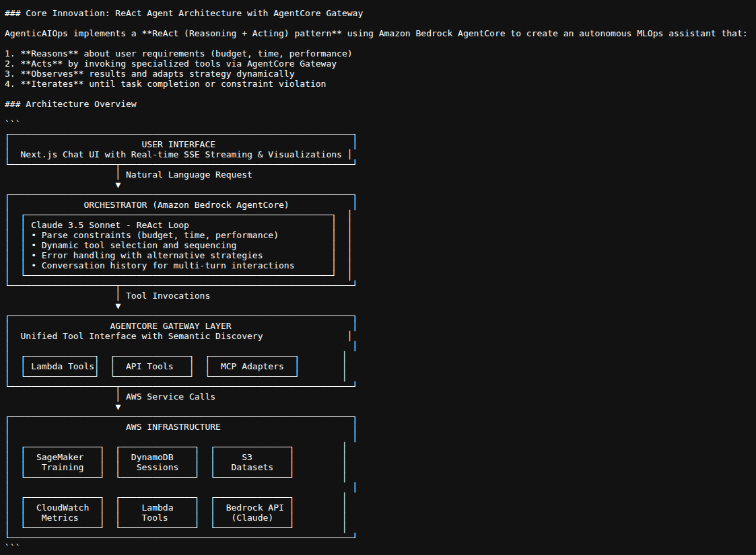Click the '**Acts**' list item line

(171, 64)
